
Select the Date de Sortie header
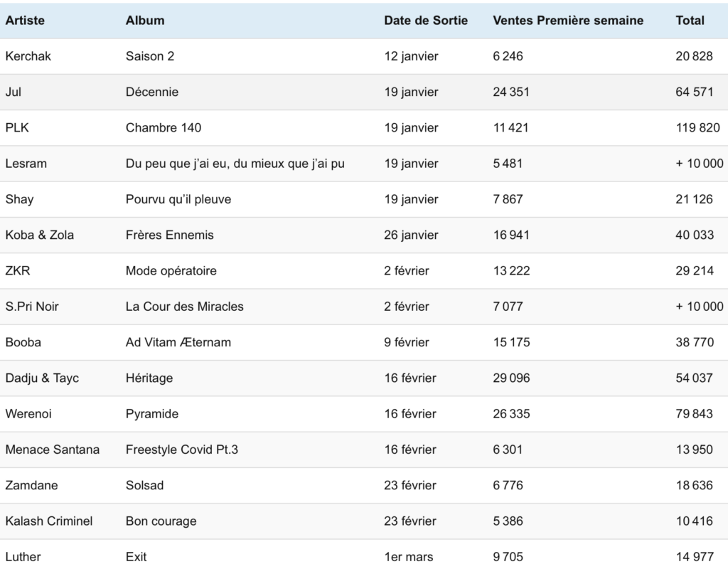point(426,21)
